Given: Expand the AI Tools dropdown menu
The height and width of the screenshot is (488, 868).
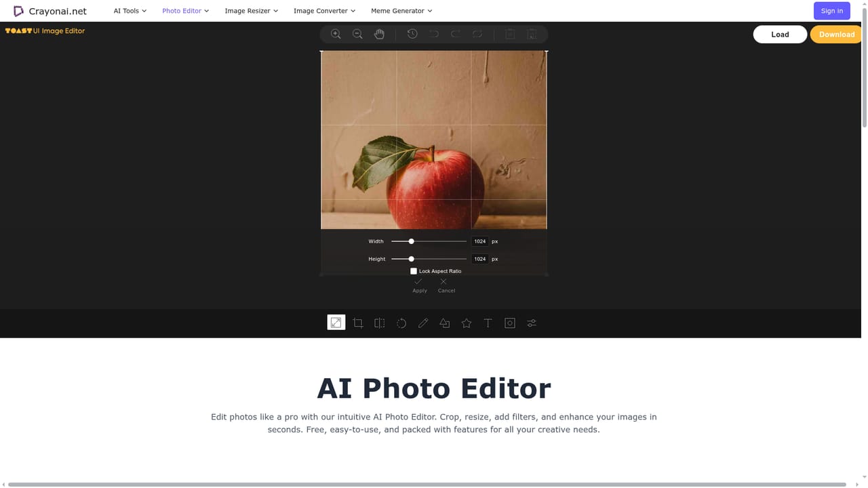Looking at the screenshot, I should coord(130,11).
